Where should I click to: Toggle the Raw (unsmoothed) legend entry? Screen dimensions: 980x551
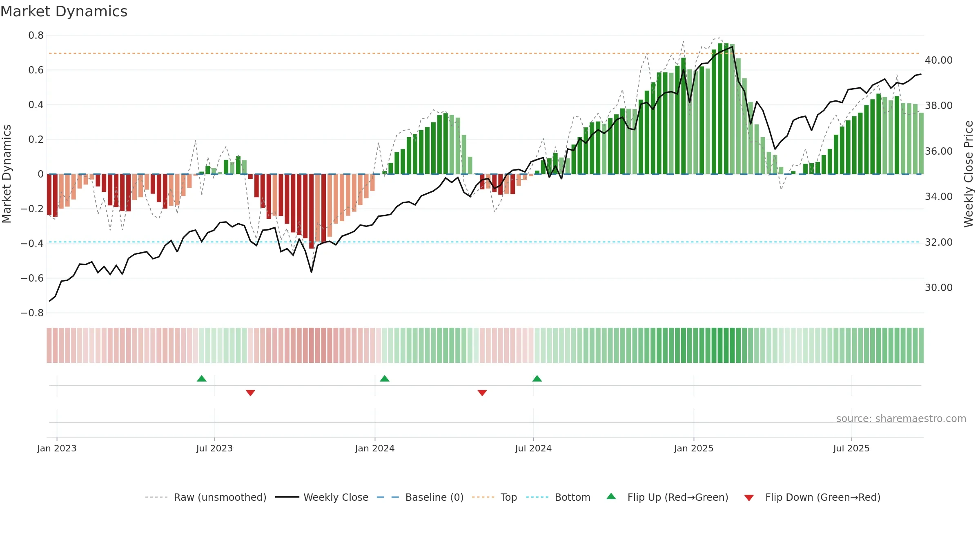coord(205,497)
